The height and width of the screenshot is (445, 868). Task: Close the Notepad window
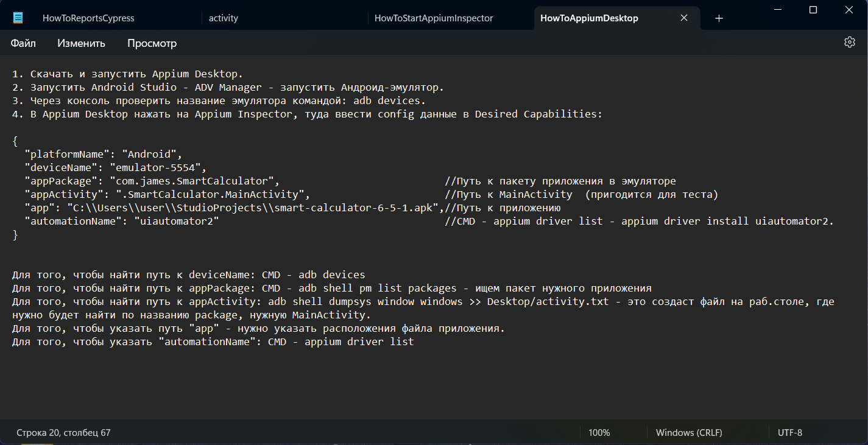(x=849, y=9)
